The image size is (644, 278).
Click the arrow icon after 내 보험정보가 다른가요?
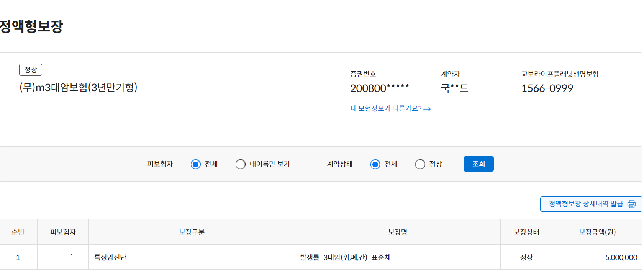pos(427,109)
